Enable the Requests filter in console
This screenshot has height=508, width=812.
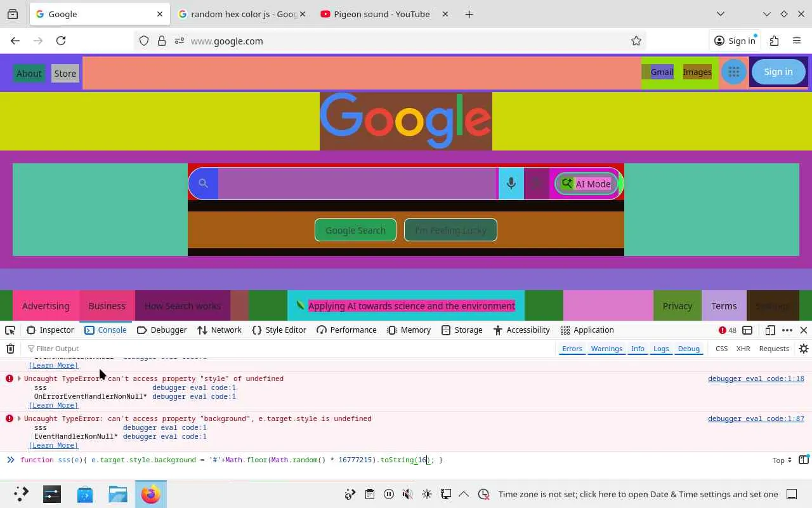(x=774, y=349)
